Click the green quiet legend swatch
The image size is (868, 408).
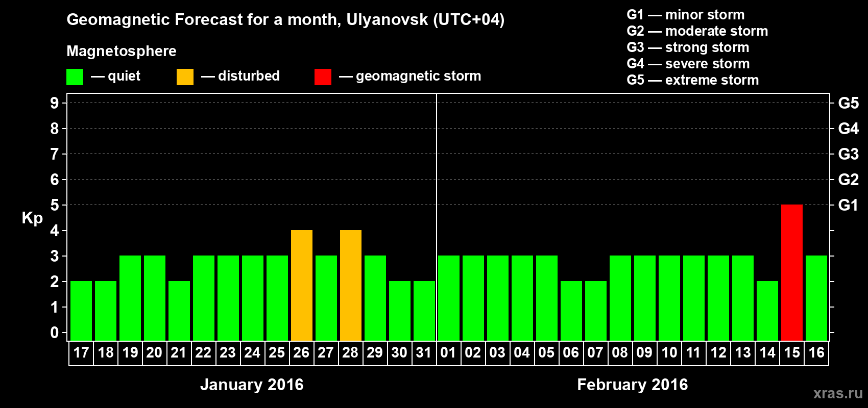click(75, 77)
